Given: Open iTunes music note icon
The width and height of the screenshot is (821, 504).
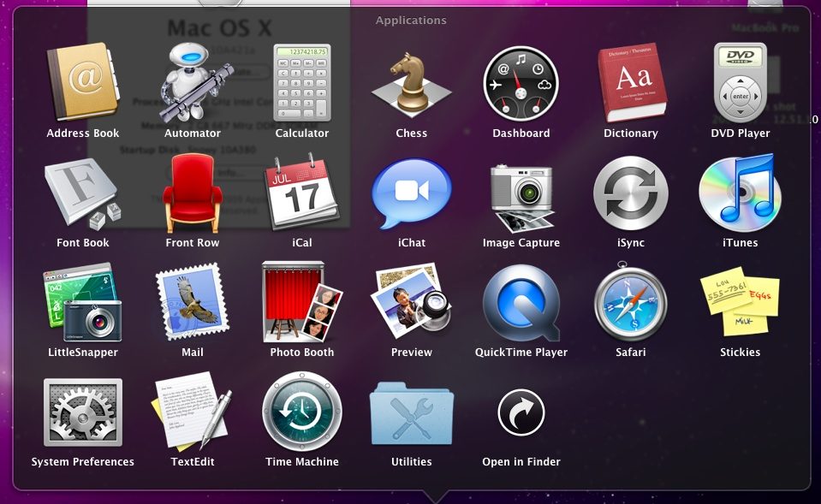Looking at the screenshot, I should [x=740, y=193].
